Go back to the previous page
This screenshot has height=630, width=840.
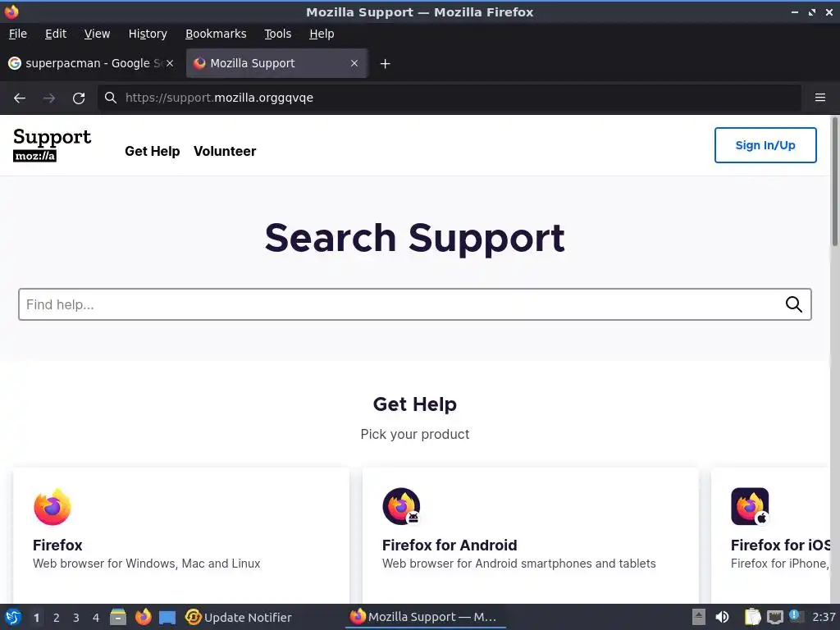(x=20, y=98)
